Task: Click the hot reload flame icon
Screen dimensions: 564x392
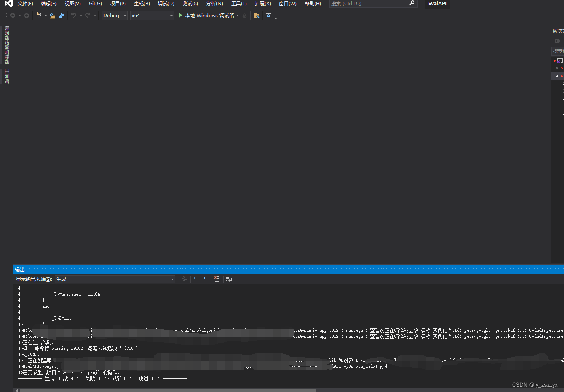Action: [x=244, y=16]
